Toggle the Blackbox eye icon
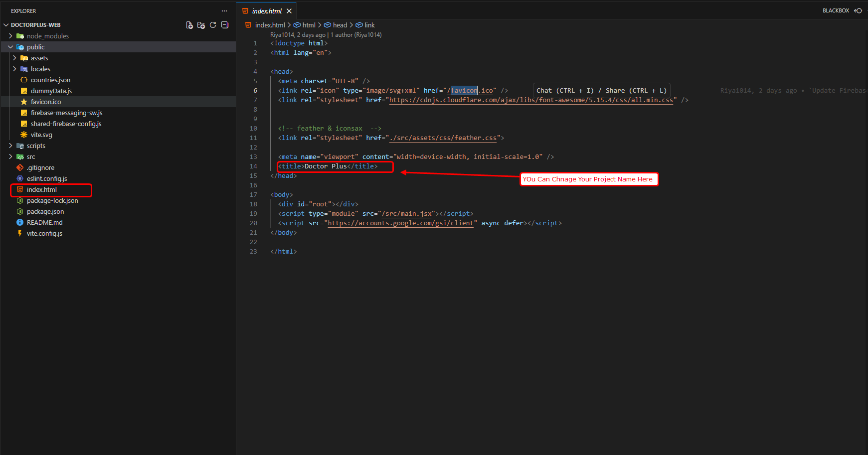 859,10
